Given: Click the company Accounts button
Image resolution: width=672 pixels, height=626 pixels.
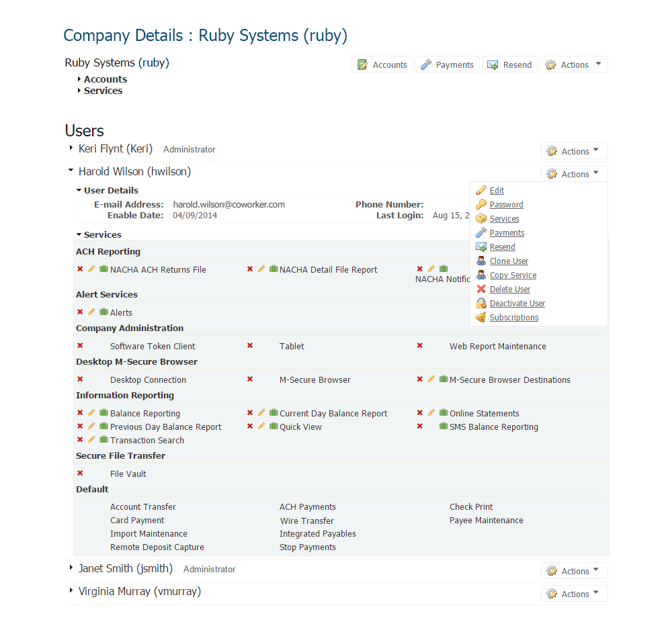Looking at the screenshot, I should point(382,64).
